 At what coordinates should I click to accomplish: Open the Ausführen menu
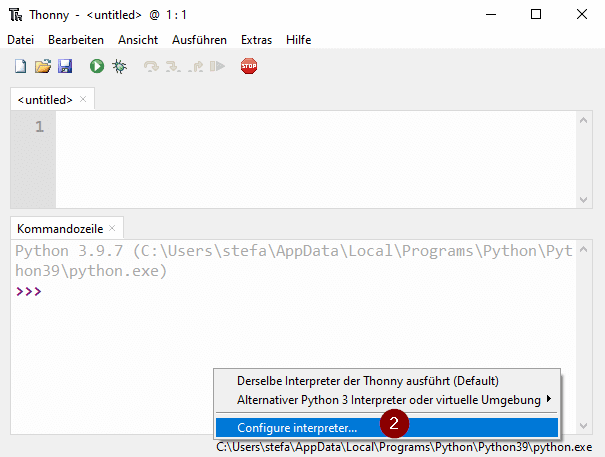tap(199, 40)
